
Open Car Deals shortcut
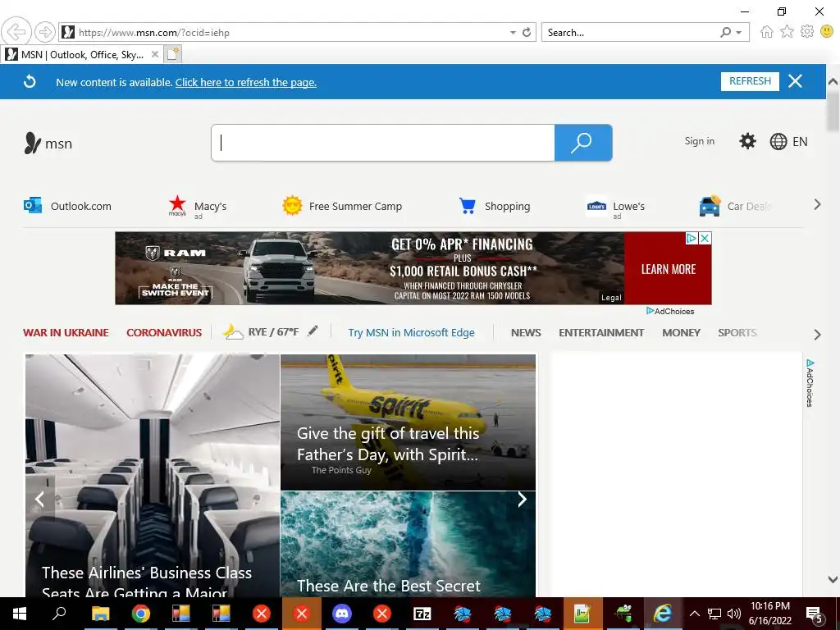pyautogui.click(x=735, y=206)
